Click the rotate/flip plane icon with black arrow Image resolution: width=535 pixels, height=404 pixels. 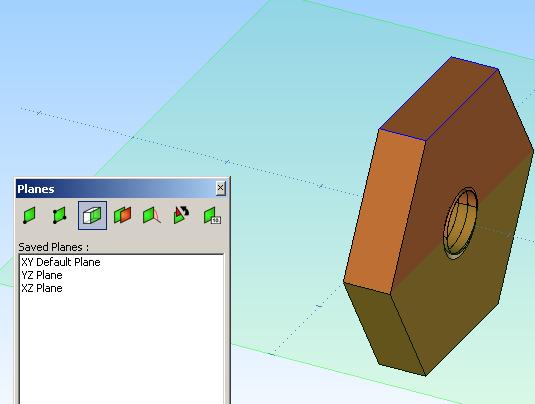coord(181,215)
